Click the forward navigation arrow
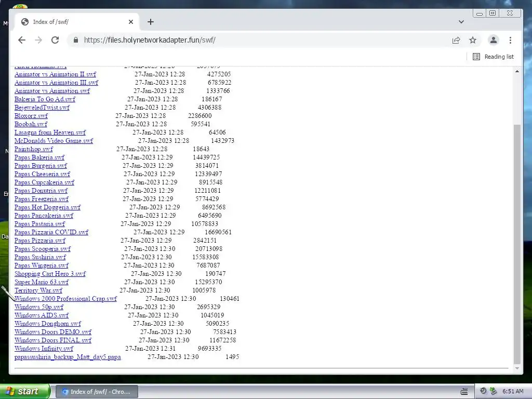This screenshot has width=532, height=399. [x=38, y=40]
